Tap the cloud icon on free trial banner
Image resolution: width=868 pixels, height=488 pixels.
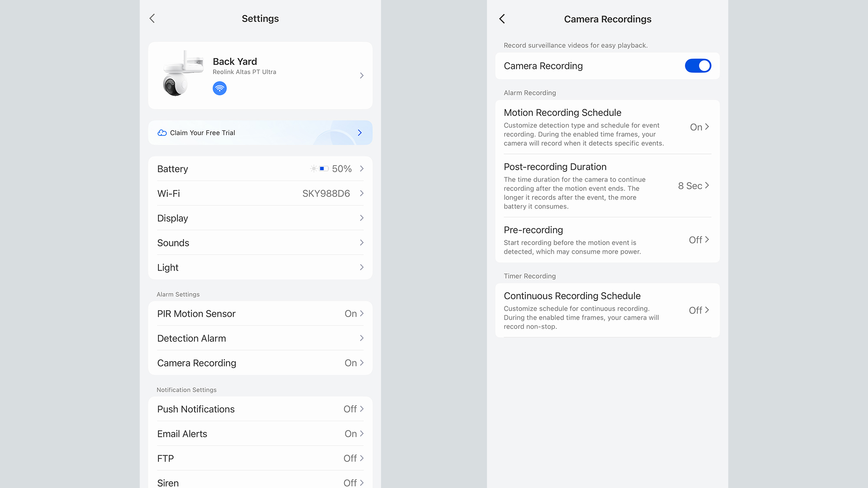pyautogui.click(x=162, y=133)
